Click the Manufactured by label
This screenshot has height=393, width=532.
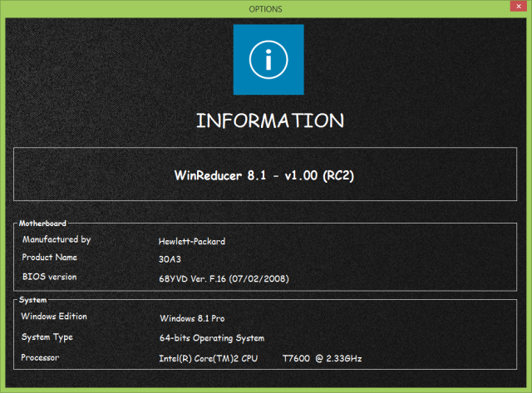tap(57, 239)
